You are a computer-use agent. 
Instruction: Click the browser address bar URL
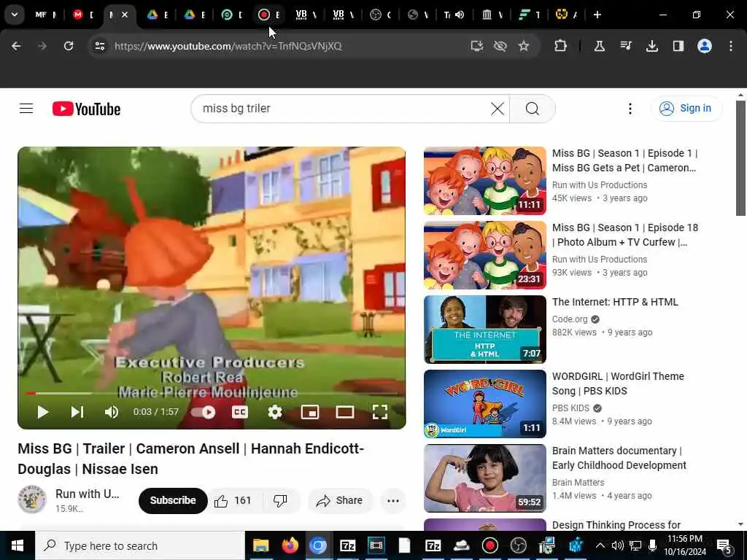pyautogui.click(x=228, y=46)
